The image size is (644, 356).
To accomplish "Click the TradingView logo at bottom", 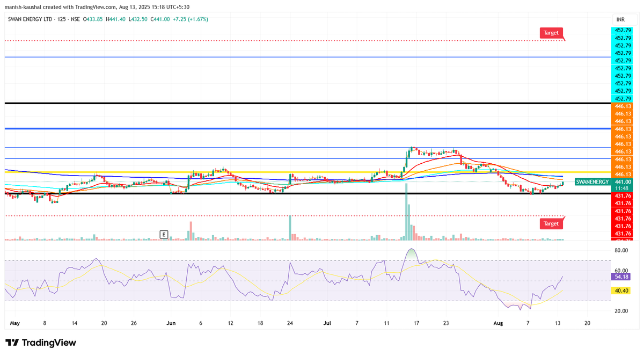I will (41, 343).
